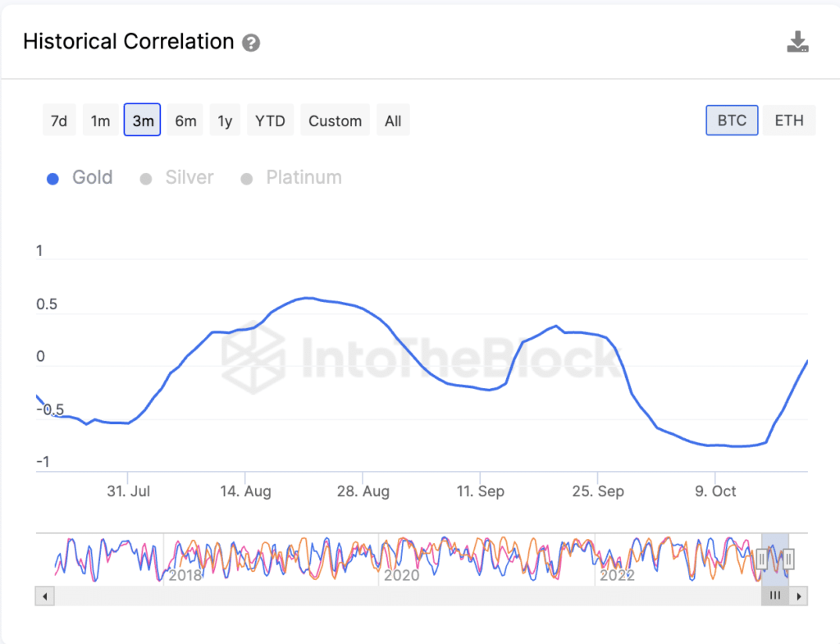840x644 pixels.
Task: Choose the 6m time range
Action: click(185, 121)
